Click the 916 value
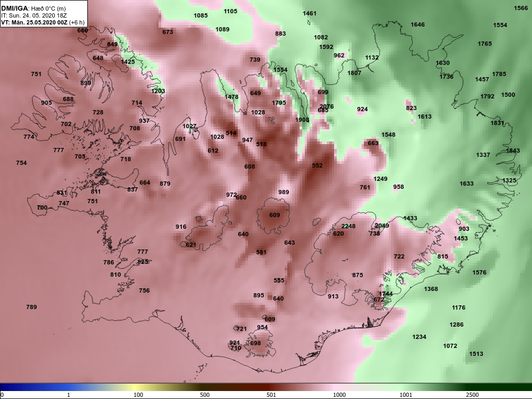Screen dimensions: 532x399 pyautogui.click(x=181, y=227)
